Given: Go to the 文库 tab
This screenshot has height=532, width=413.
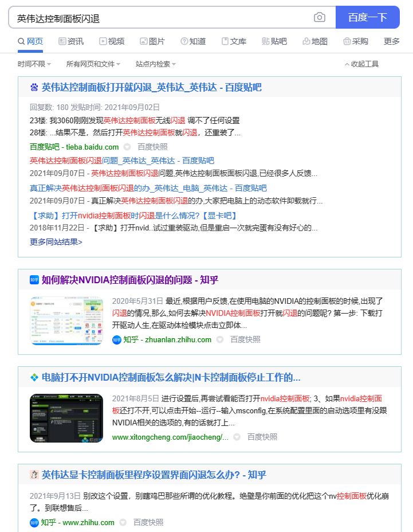Looking at the screenshot, I should [234, 41].
